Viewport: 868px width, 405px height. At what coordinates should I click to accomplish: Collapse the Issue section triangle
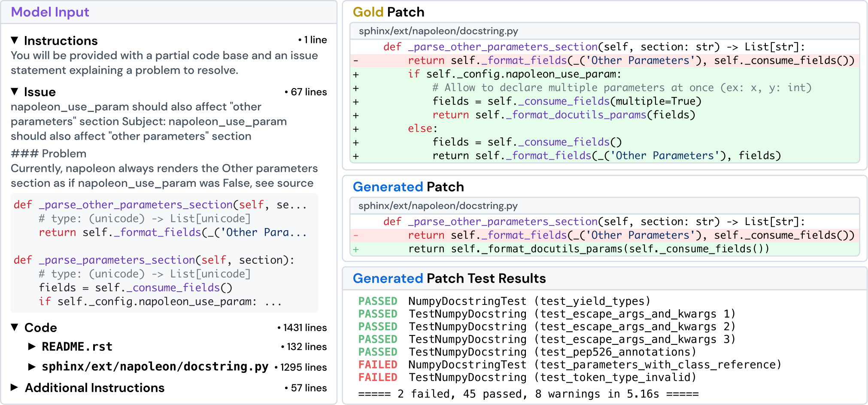pyautogui.click(x=15, y=91)
